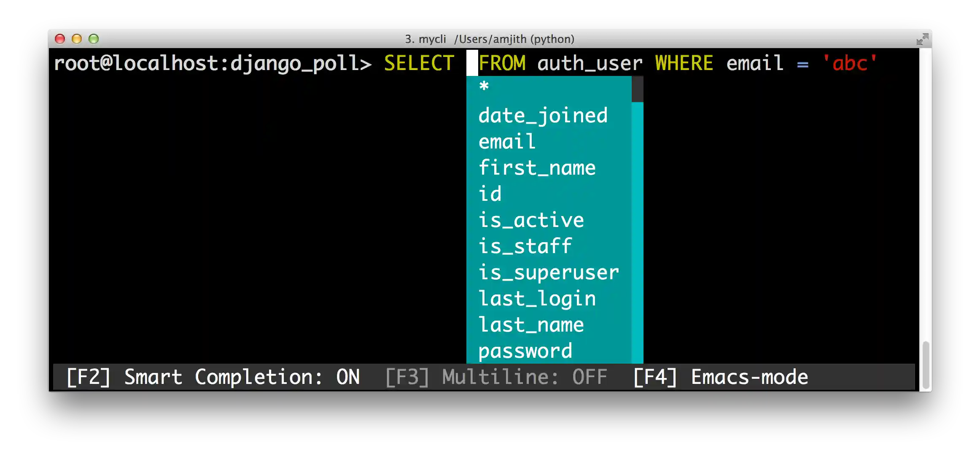This screenshot has width=980, height=459.
Task: Pick email from the completion menu
Action: [x=507, y=142]
